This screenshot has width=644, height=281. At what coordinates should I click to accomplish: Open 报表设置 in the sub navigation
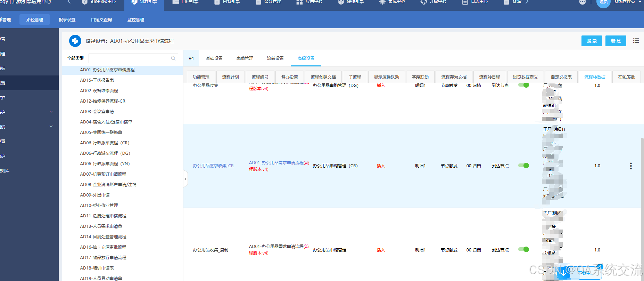coord(67,19)
